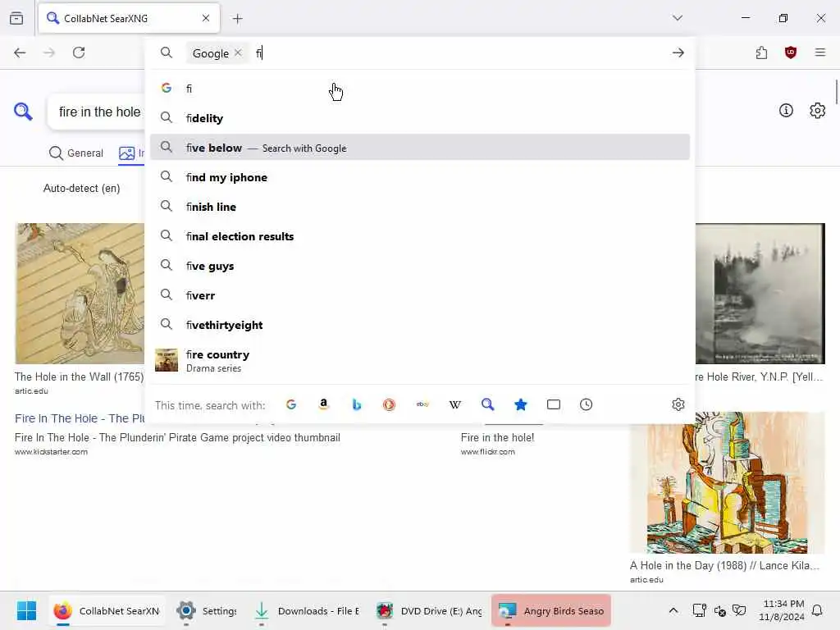Show hidden system tray icons
The height and width of the screenshot is (630, 840).
[x=673, y=610]
